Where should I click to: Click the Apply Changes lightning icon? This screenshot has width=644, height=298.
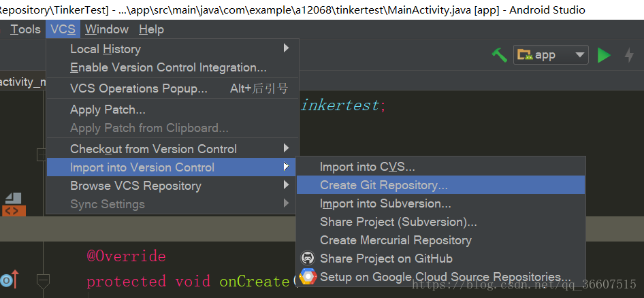pos(629,55)
